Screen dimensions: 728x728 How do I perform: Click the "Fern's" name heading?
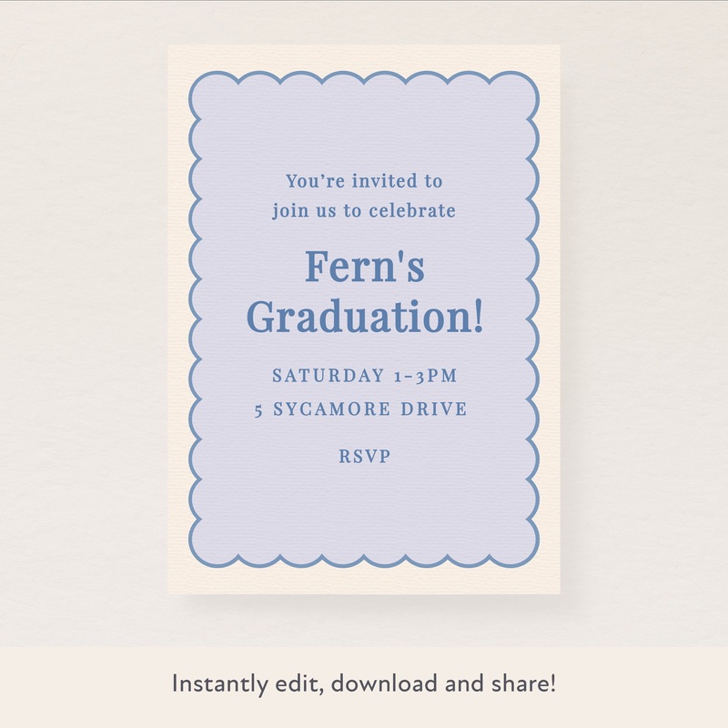[x=364, y=268]
